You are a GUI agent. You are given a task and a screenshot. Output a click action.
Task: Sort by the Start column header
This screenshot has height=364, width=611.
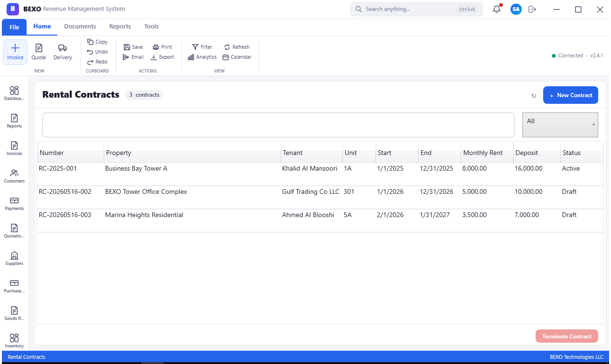tap(397, 153)
